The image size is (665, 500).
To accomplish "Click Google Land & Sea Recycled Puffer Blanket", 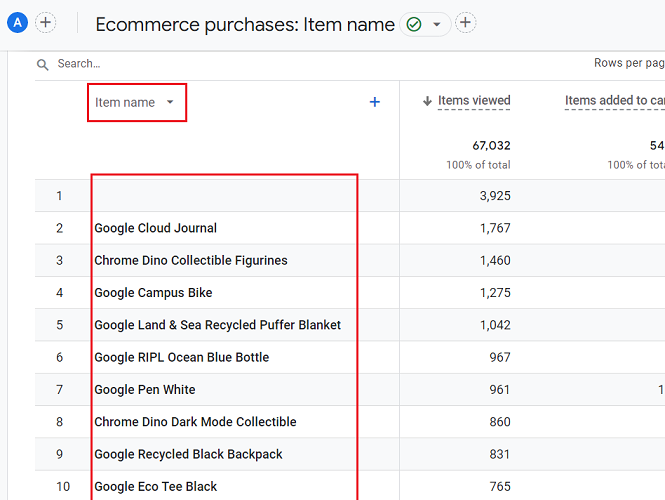I will [x=217, y=325].
